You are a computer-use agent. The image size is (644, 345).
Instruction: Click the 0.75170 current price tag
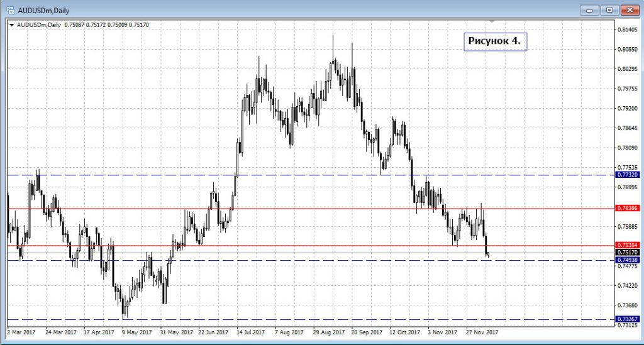(x=627, y=252)
